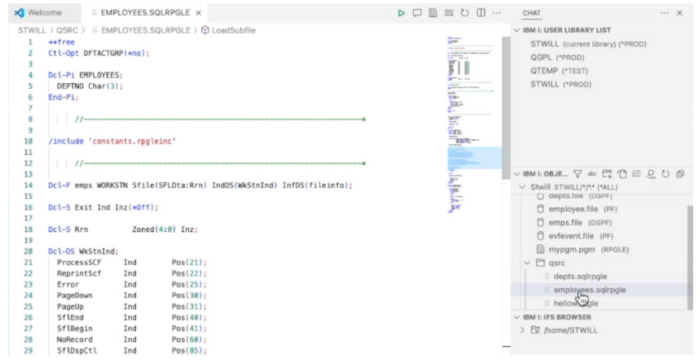Collapse the User Library List section

pyautogui.click(x=517, y=30)
